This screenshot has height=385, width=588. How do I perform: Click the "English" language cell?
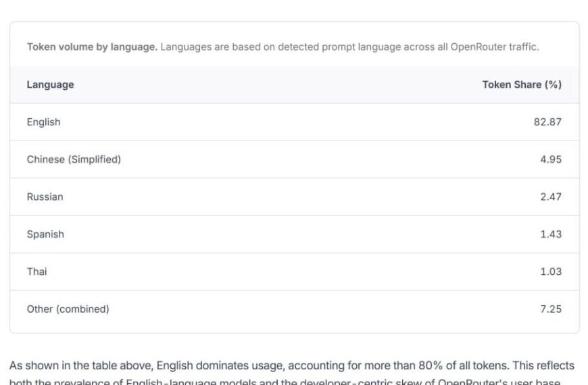point(43,122)
